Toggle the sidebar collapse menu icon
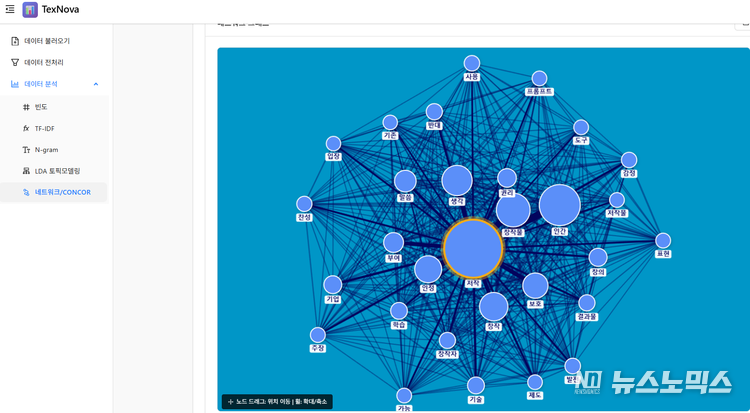 click(9, 10)
